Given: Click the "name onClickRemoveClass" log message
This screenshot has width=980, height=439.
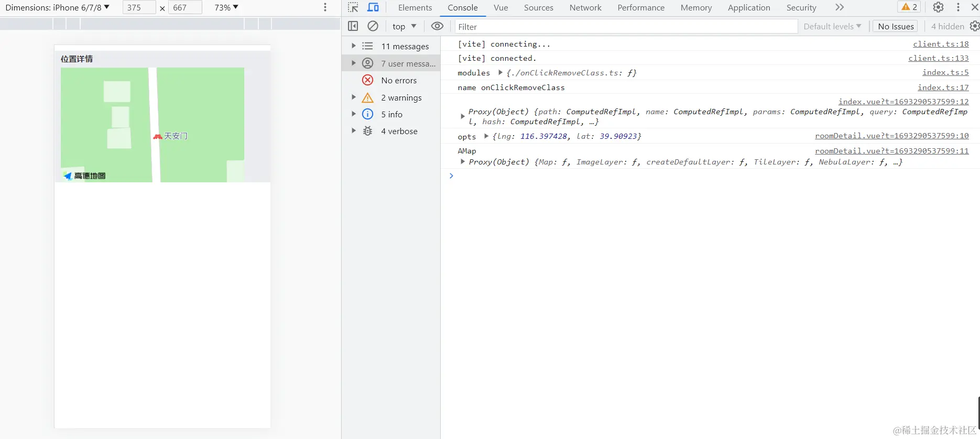Looking at the screenshot, I should [511, 87].
